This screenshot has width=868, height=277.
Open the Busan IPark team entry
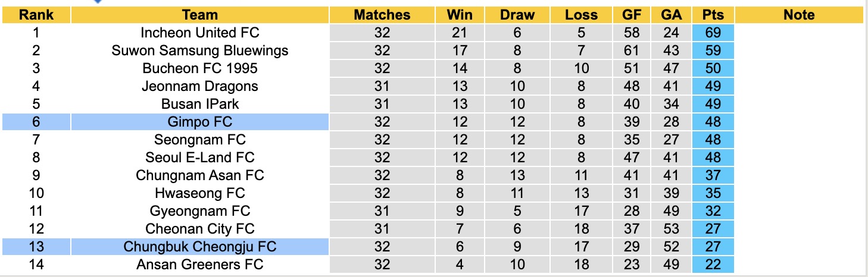[x=200, y=104]
